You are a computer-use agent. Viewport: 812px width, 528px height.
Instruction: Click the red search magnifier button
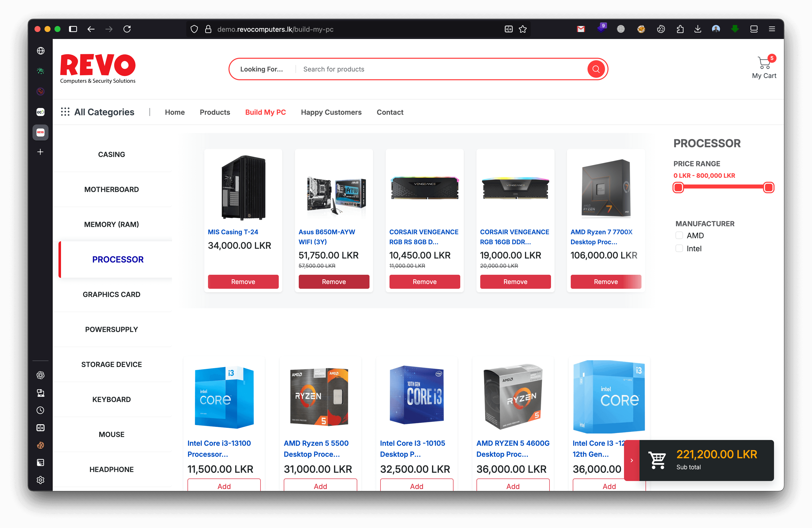(596, 69)
